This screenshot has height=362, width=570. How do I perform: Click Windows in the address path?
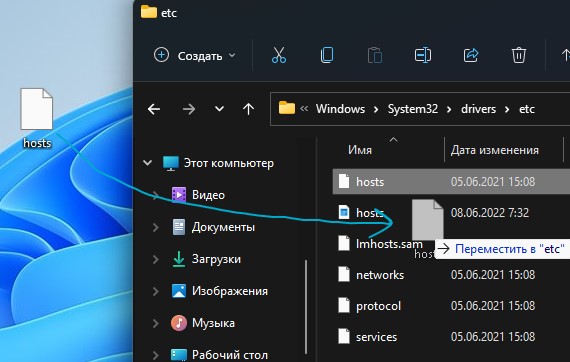pos(340,109)
